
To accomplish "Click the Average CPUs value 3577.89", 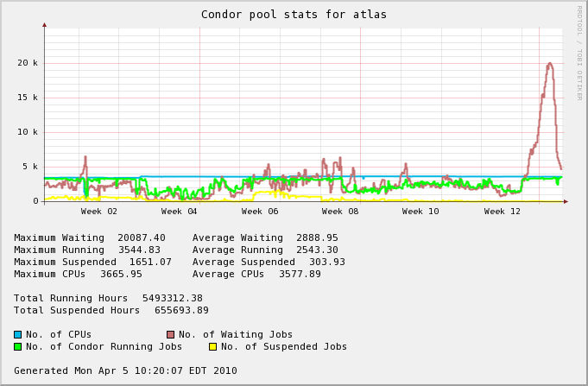I will pyautogui.click(x=300, y=274).
